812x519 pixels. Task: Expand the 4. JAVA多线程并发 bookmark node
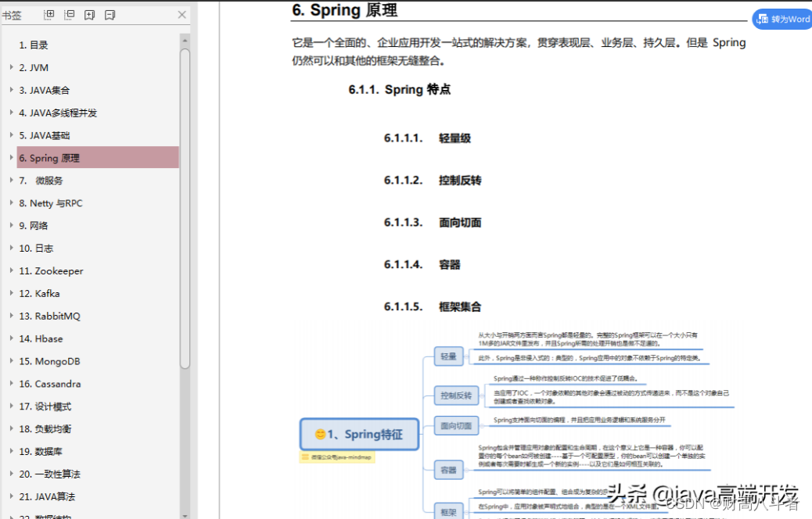[13, 113]
